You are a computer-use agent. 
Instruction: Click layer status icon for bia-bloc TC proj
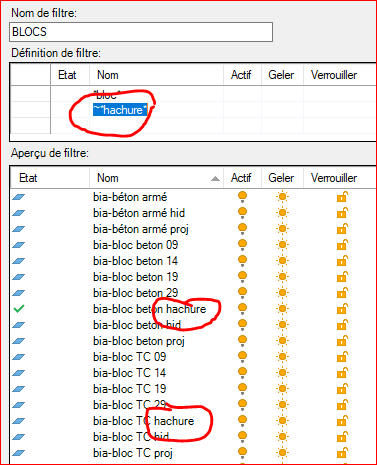point(19,453)
